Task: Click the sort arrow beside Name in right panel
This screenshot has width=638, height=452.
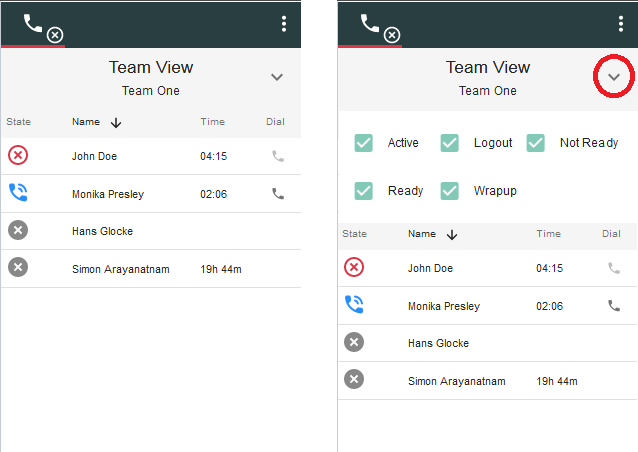Action: [x=452, y=235]
